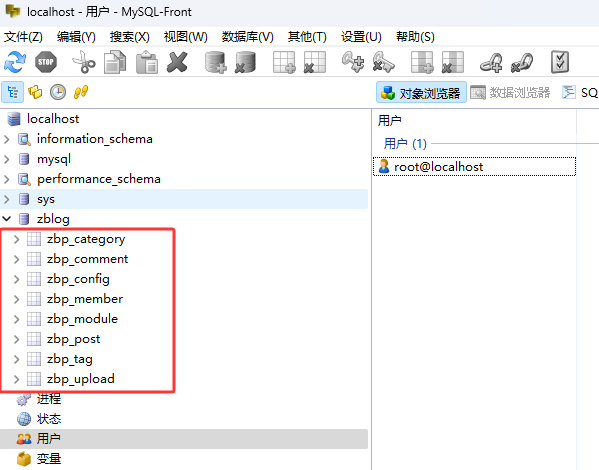Screen dimensions: 599x470
Task: Select the zbp_comment table
Action: [x=87, y=259]
